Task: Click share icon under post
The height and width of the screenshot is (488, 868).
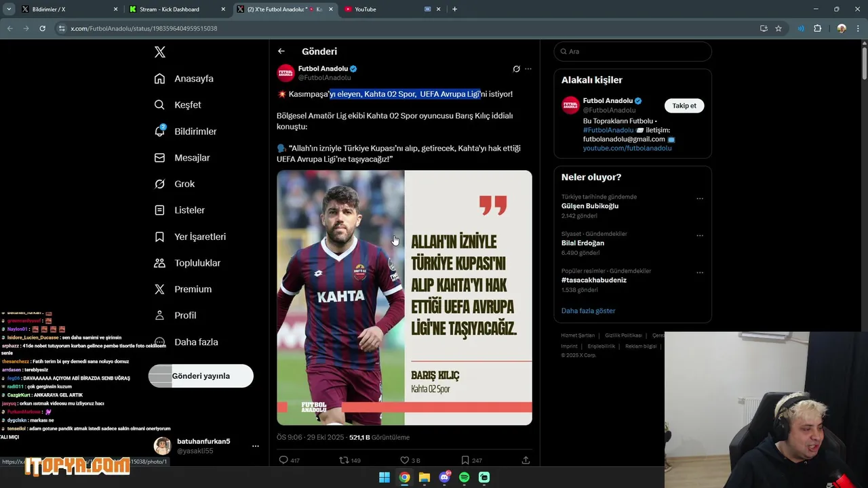Action: pos(526,460)
